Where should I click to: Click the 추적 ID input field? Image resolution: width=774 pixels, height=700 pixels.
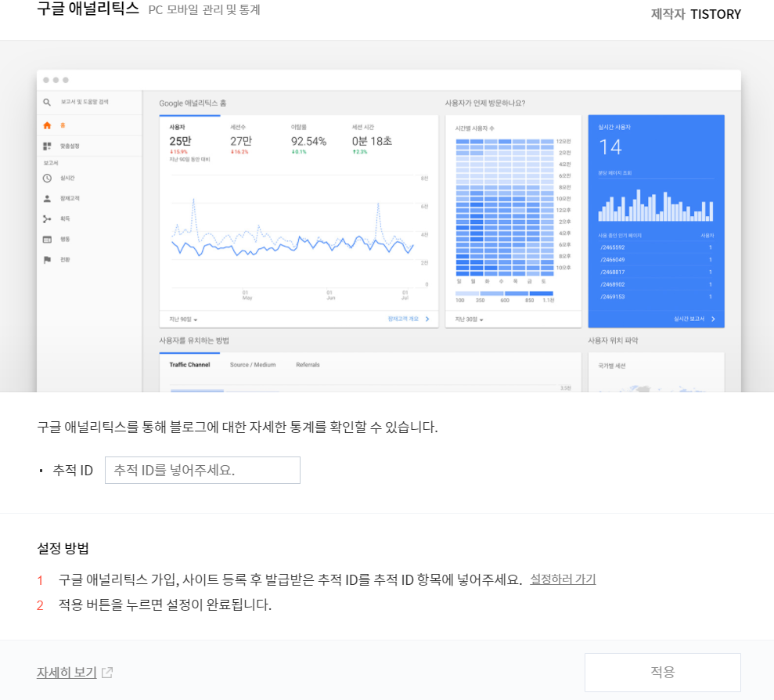coord(203,470)
